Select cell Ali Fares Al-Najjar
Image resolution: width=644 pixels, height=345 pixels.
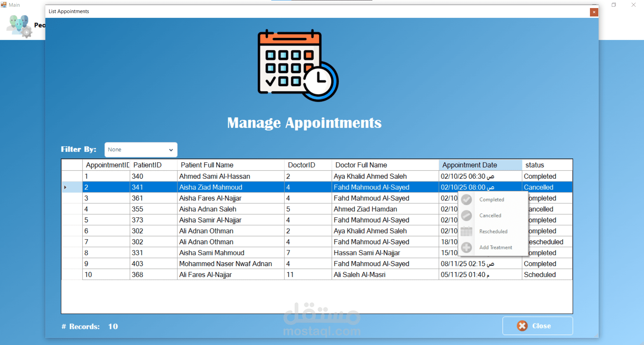point(231,274)
